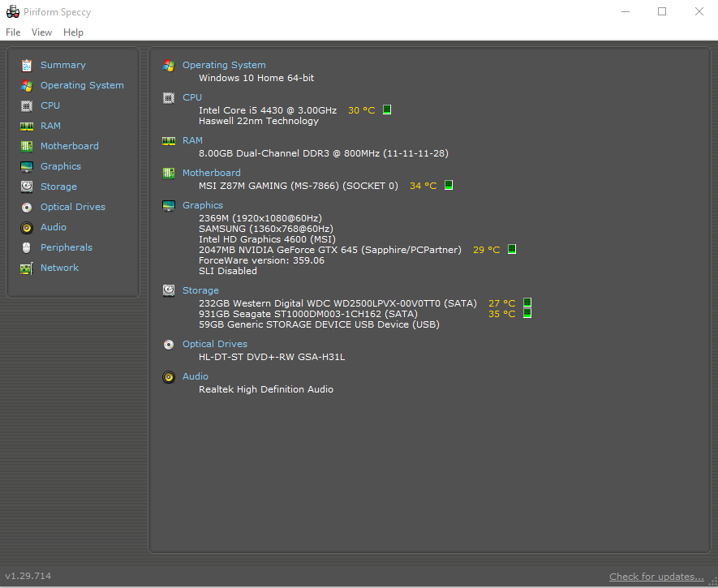
Task: Click the board icon beside Motherboard heading
Action: pos(169,173)
